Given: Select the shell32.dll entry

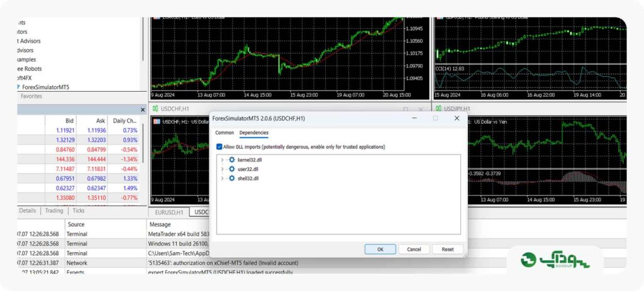Looking at the screenshot, I should [x=248, y=178].
